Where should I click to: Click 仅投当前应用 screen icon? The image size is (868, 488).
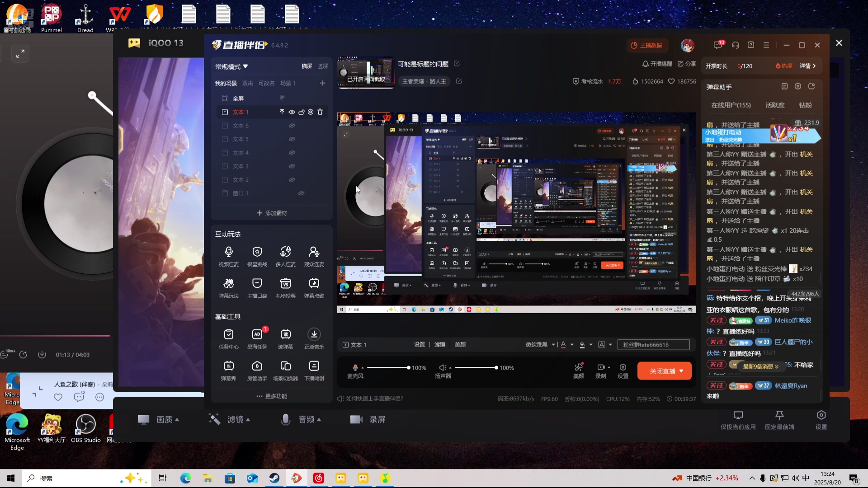(738, 419)
